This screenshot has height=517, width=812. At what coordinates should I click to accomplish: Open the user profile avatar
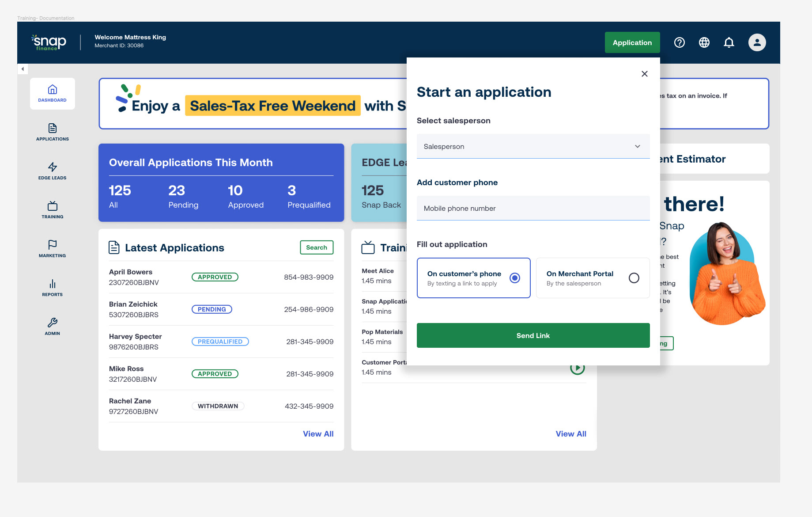(757, 42)
